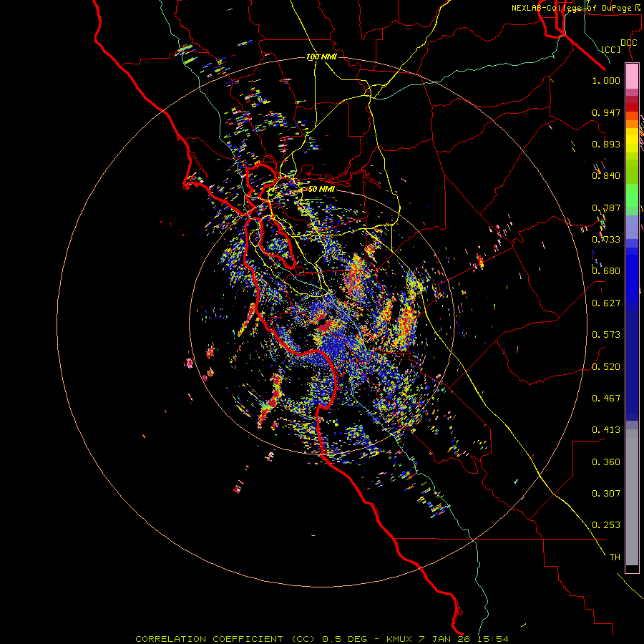Click the 0.520 scale value
644x644 pixels.
tap(606, 367)
